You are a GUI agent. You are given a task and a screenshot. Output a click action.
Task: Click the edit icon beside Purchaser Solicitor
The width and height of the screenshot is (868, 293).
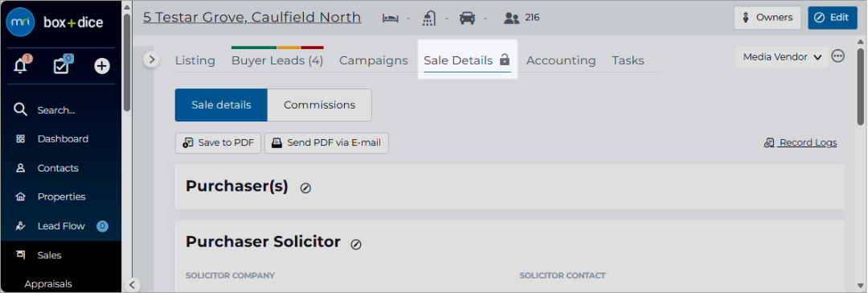click(356, 244)
